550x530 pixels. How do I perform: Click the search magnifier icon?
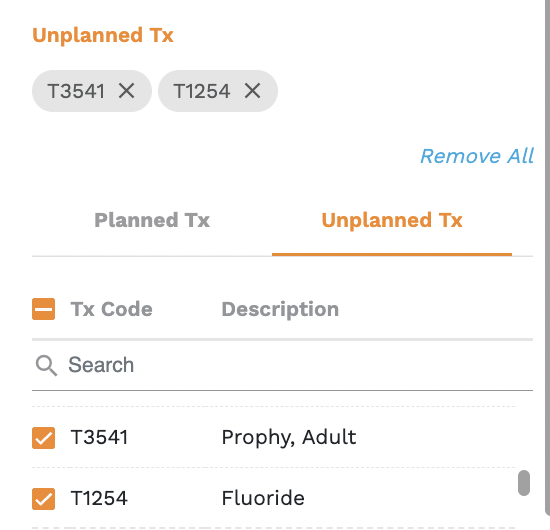(46, 365)
